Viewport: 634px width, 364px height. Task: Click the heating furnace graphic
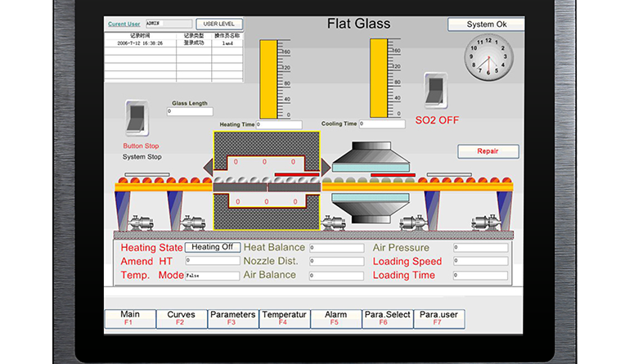[x=266, y=181]
